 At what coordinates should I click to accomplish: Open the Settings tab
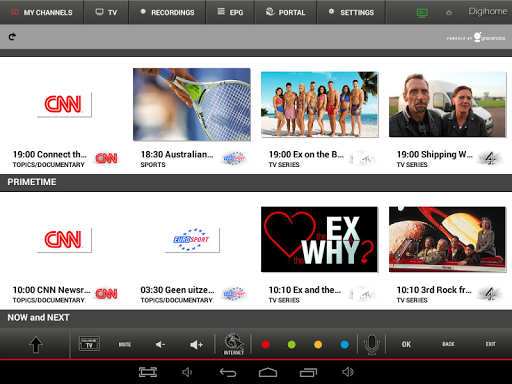(x=351, y=12)
